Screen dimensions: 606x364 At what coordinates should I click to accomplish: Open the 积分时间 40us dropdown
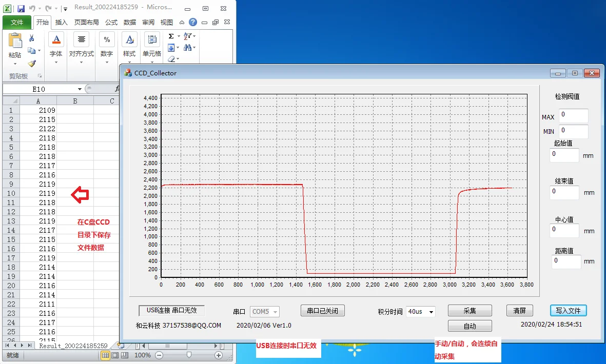coord(421,310)
